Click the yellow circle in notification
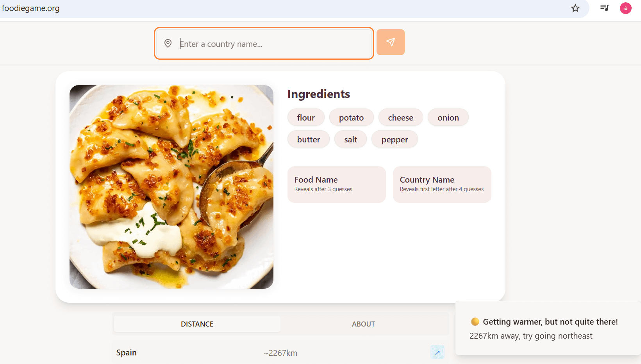 coord(475,321)
